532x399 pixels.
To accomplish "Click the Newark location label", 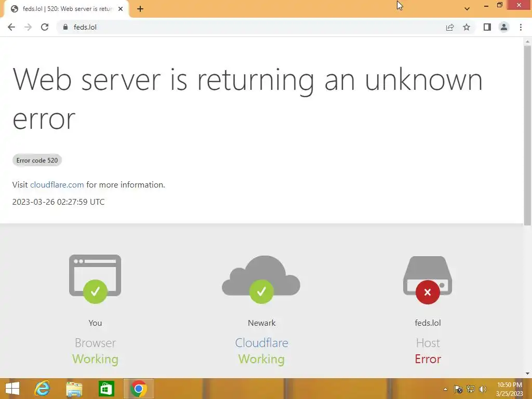I will click(262, 323).
